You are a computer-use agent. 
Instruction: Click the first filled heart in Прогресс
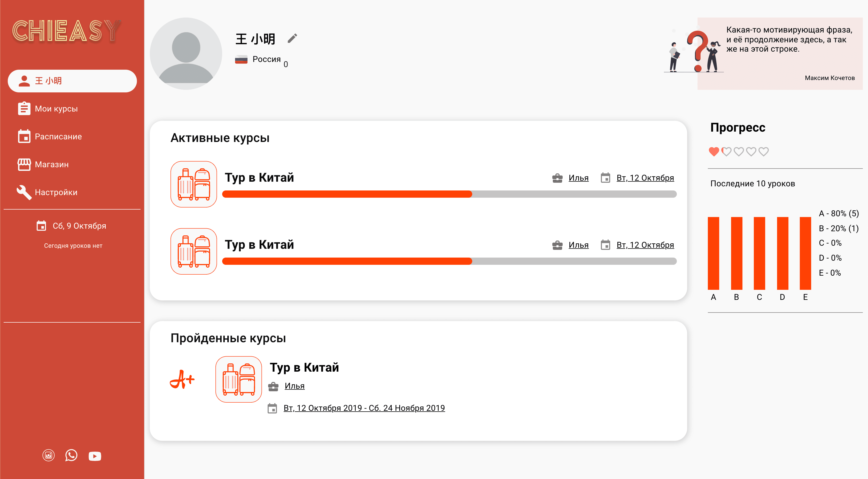[714, 152]
